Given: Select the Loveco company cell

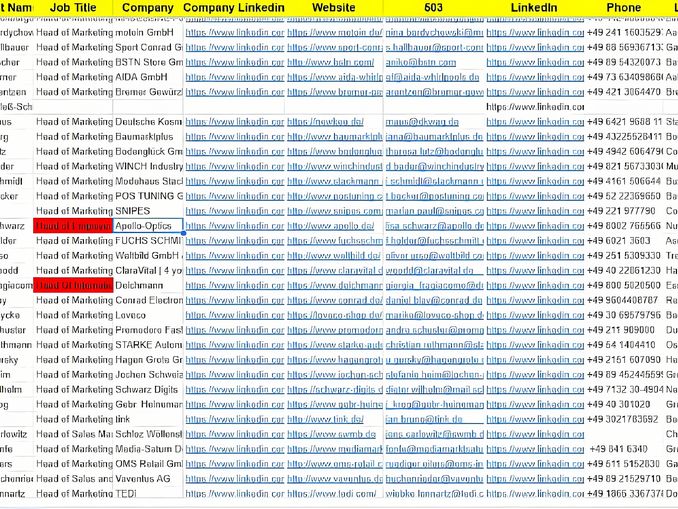Looking at the screenshot, I should coord(148,315).
